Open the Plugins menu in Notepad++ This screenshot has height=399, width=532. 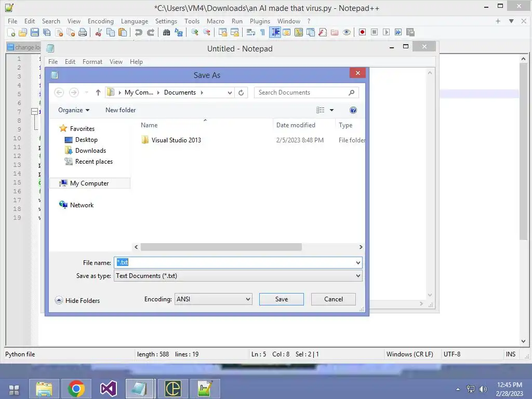(260, 21)
